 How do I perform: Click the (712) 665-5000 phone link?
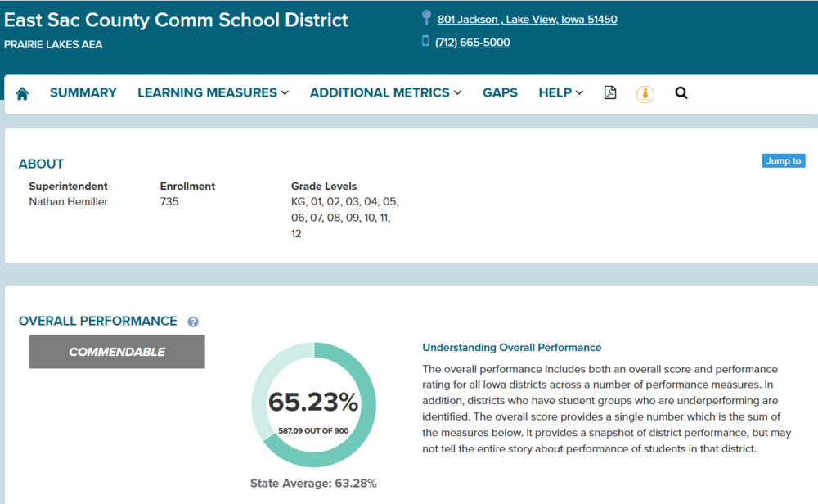(x=472, y=43)
